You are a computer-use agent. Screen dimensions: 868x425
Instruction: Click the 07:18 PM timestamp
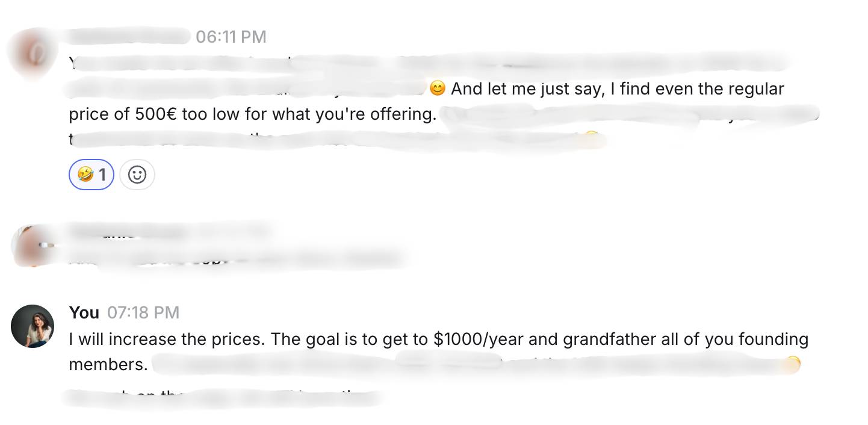pyautogui.click(x=143, y=312)
